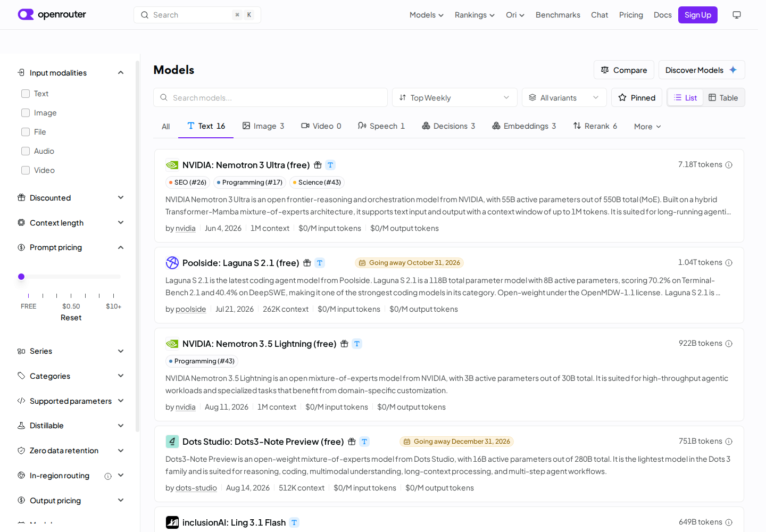The image size is (766, 532).
Task: Click the OpenRouter logo icon
Action: click(x=26, y=14)
